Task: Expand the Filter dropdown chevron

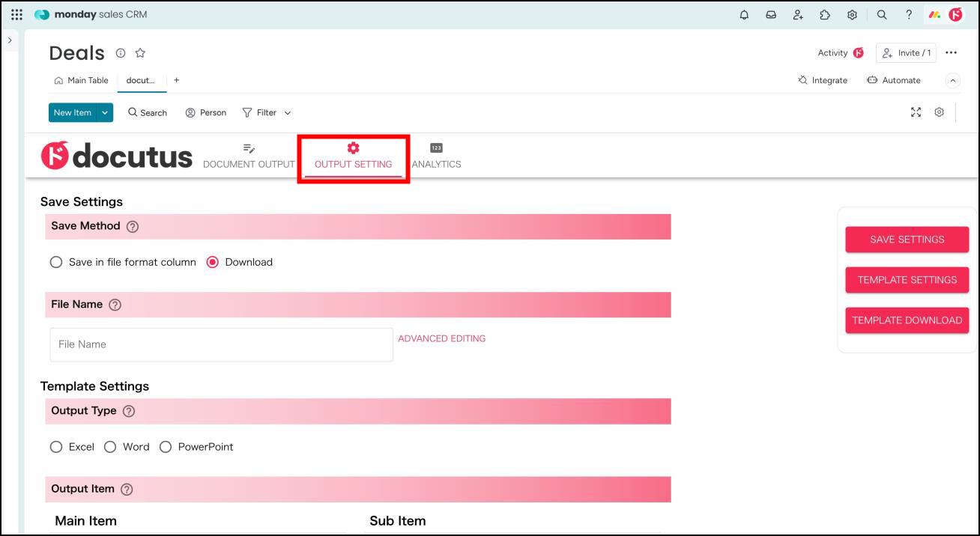Action: click(x=288, y=113)
